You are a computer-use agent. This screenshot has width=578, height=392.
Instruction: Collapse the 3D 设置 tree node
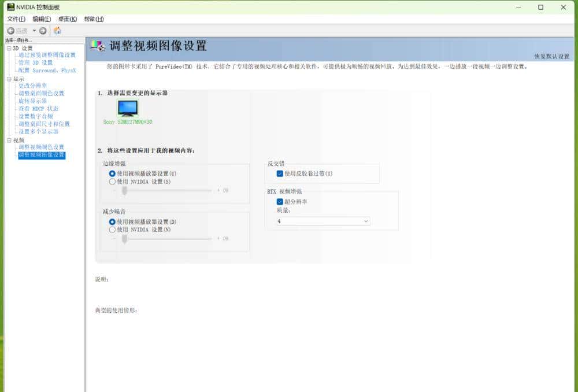pos(9,48)
